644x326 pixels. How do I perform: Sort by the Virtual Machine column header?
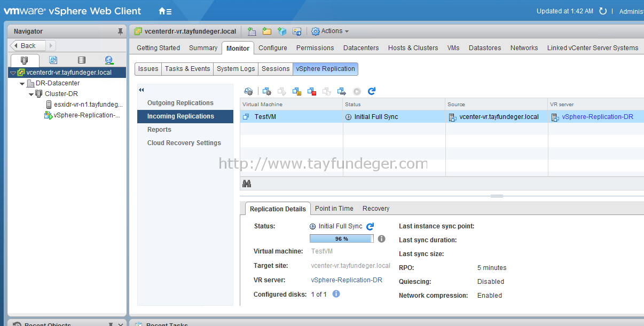[291, 105]
